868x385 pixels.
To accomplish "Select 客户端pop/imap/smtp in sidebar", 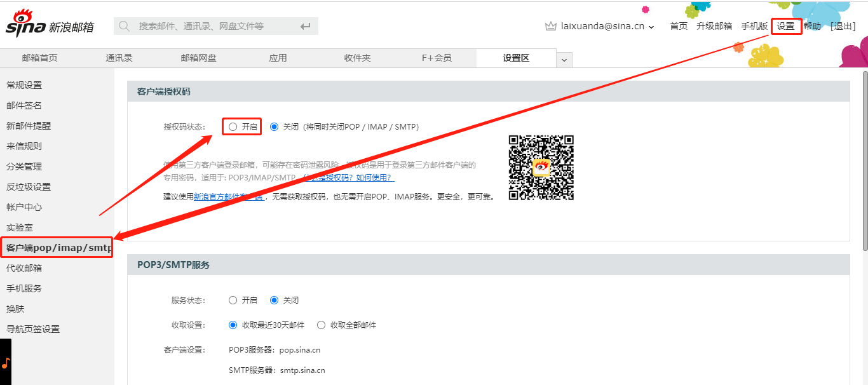I will (x=58, y=248).
